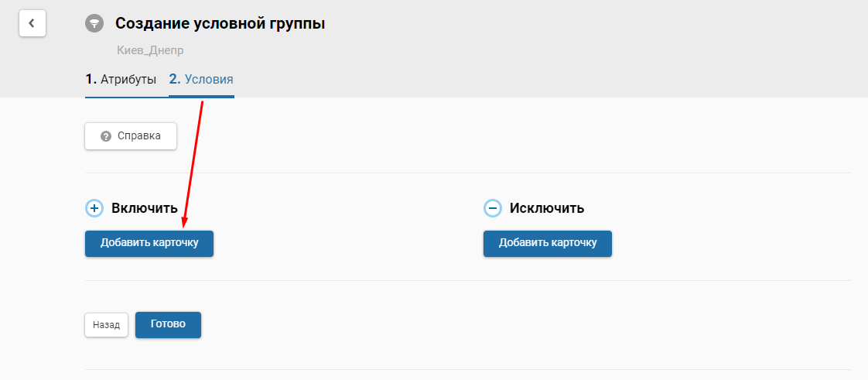Click the step number 2. before Условия

(175, 79)
